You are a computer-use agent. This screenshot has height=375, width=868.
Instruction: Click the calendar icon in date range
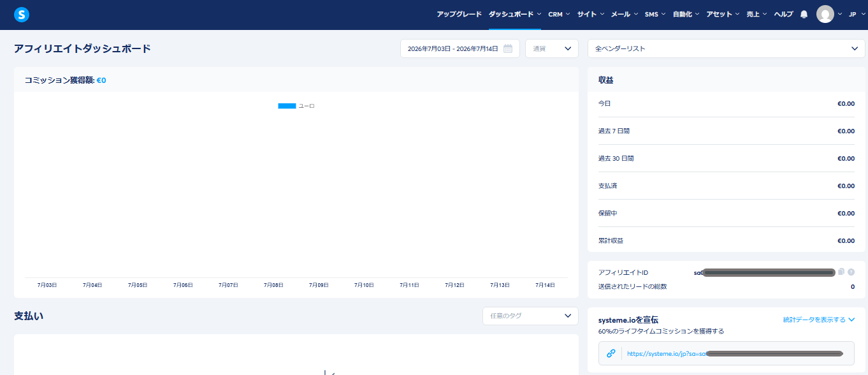508,48
